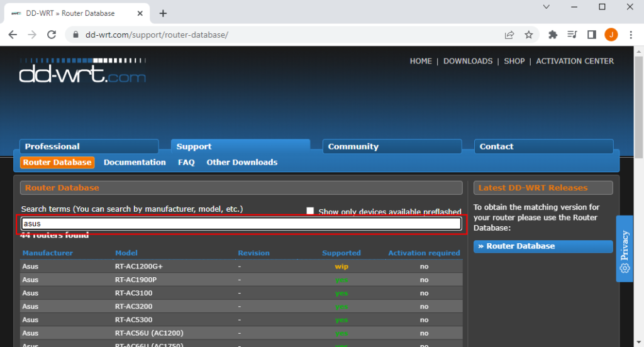Open the tab search chevron

click(x=547, y=7)
